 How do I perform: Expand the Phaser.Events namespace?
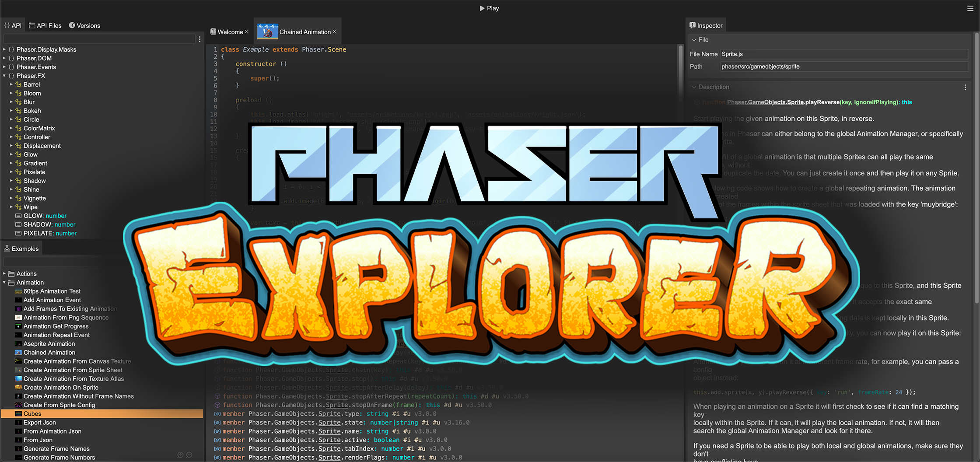(4, 67)
